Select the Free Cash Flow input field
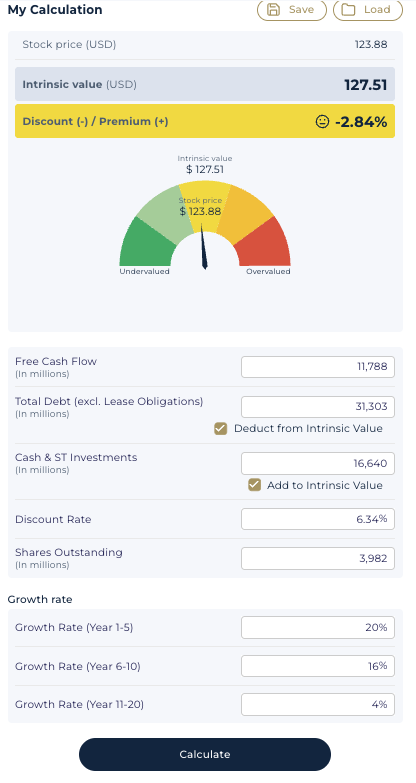The height and width of the screenshot is (783, 416). pyautogui.click(x=318, y=367)
